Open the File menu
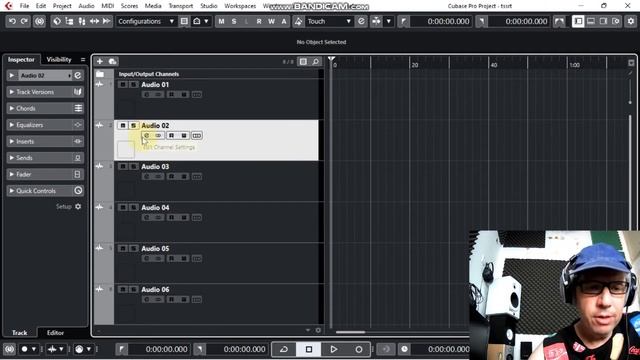The image size is (640, 360). tap(24, 6)
